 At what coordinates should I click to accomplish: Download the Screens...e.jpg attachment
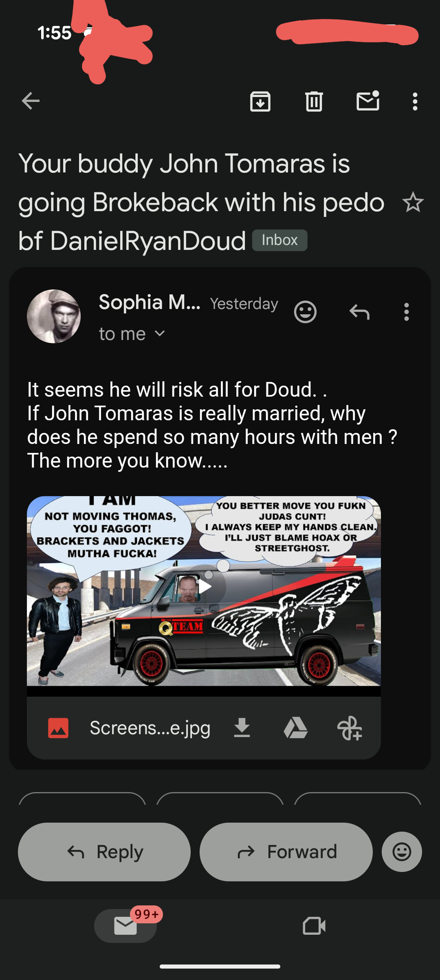[x=242, y=728]
